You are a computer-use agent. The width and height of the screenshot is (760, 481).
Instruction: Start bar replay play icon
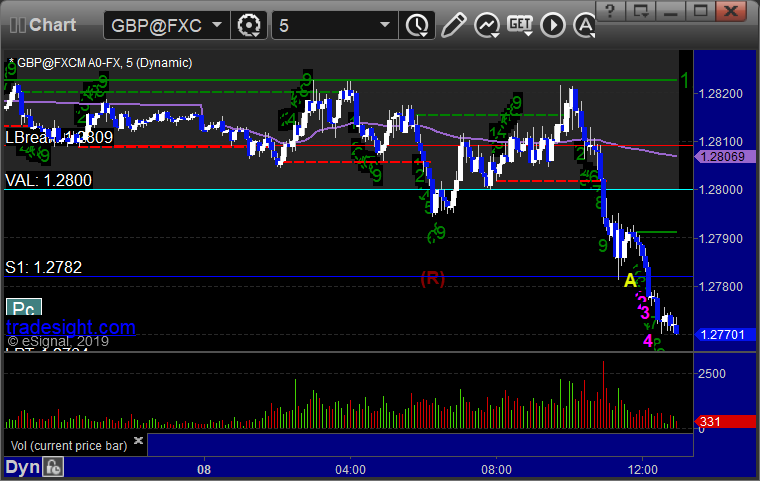click(553, 25)
